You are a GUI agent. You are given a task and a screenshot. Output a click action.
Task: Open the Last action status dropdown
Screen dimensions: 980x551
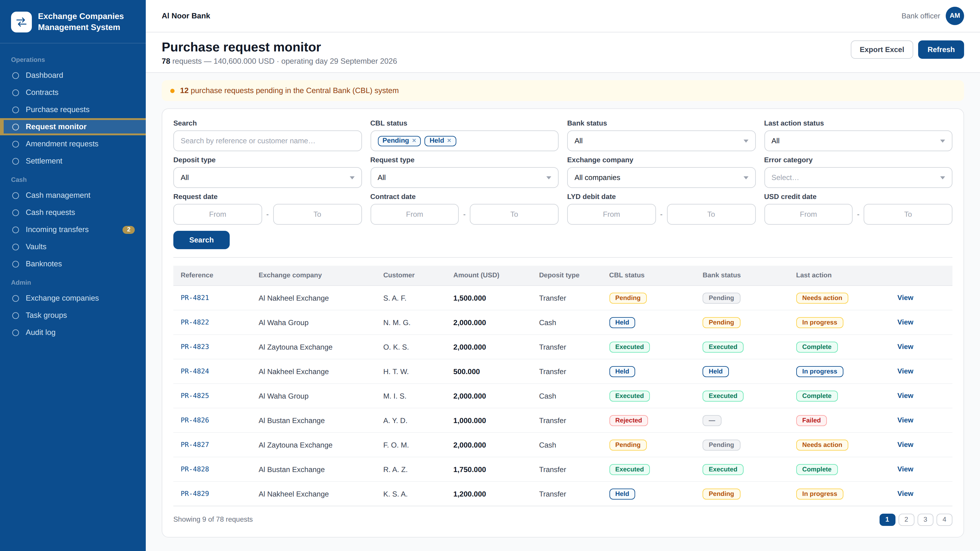[x=858, y=141]
